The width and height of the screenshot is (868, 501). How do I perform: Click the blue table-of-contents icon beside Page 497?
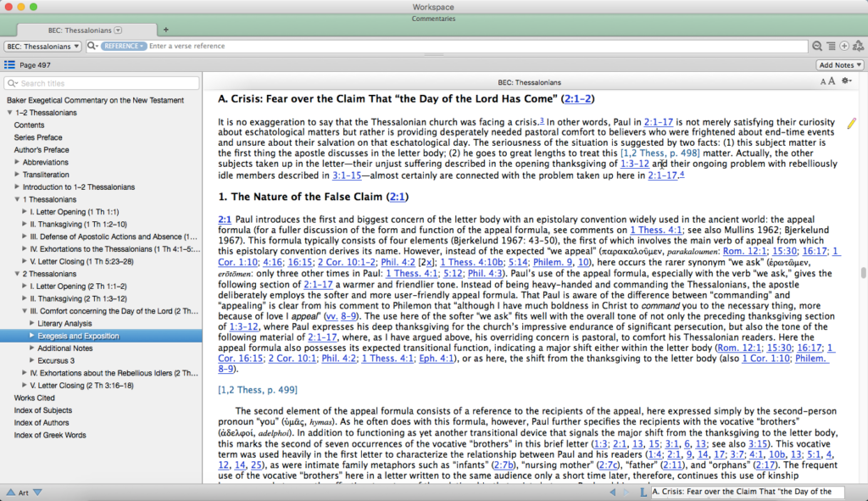[10, 64]
